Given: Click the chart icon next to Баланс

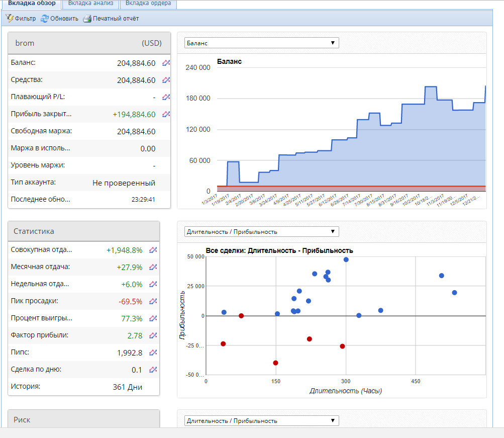Looking at the screenshot, I should tap(166, 63).
